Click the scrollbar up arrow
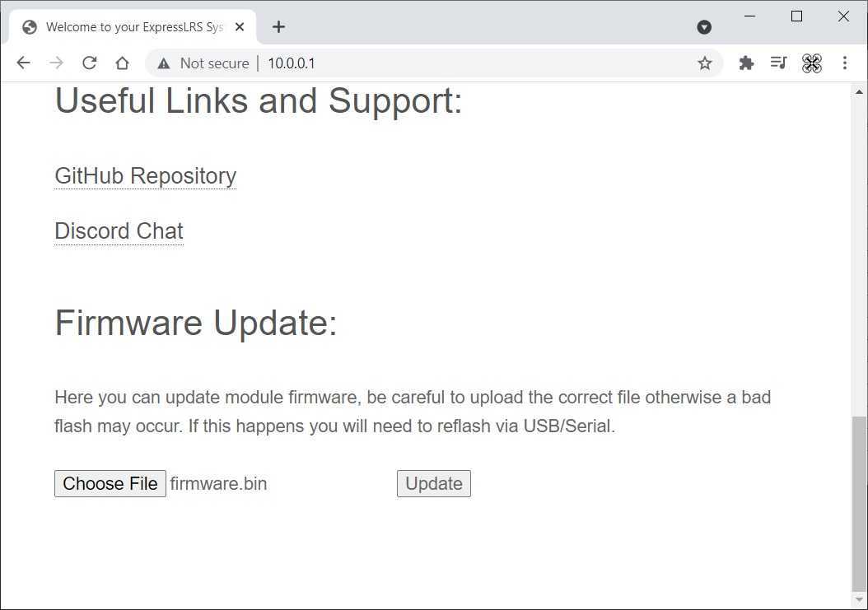 tap(859, 92)
